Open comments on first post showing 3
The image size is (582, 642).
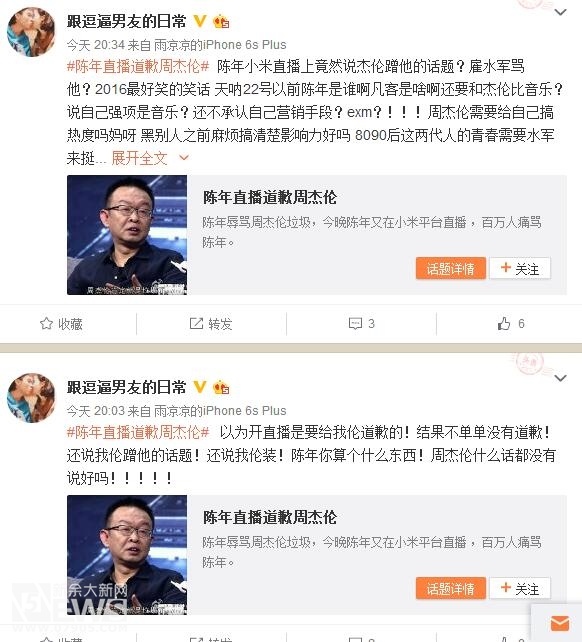point(362,323)
